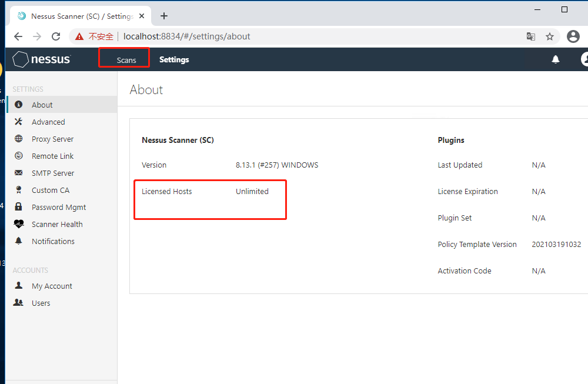Click the My Account person icon
The image size is (588, 384).
click(18, 285)
